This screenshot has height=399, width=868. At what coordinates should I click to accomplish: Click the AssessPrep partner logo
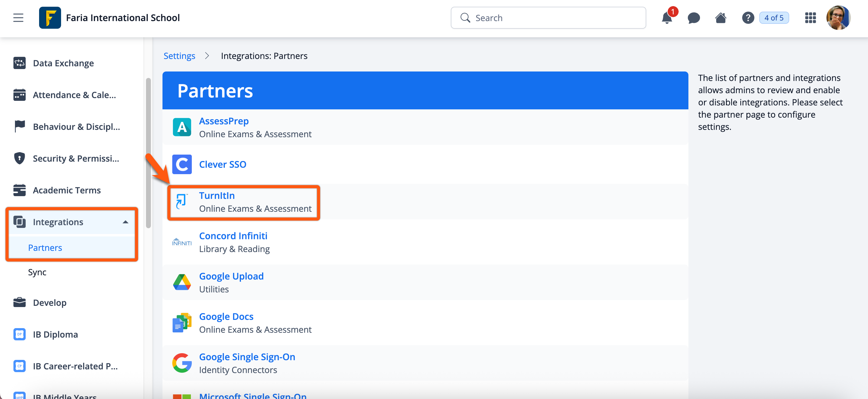tap(182, 127)
